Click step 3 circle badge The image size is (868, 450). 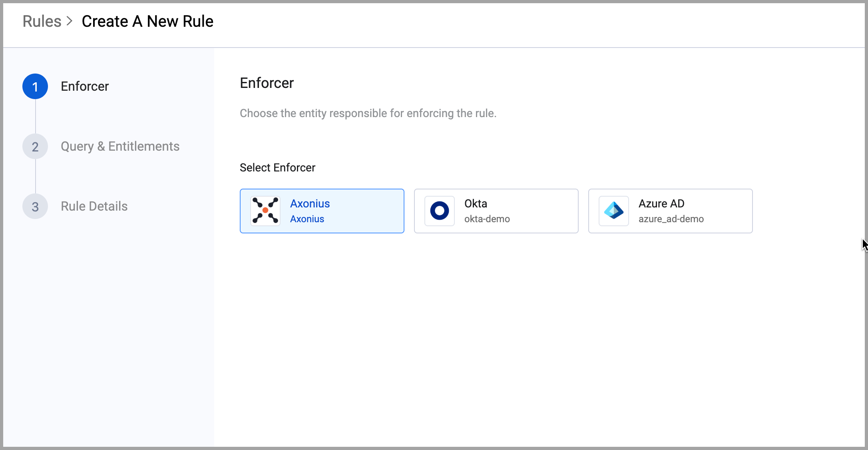pos(35,207)
